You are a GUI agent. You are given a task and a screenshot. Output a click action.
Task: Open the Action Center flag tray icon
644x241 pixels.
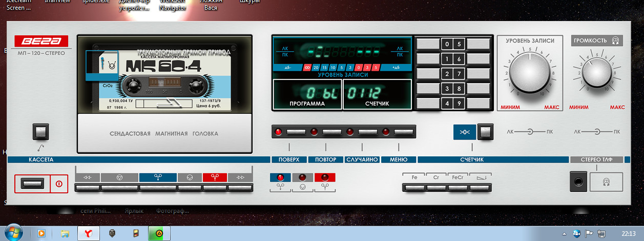pos(589,233)
